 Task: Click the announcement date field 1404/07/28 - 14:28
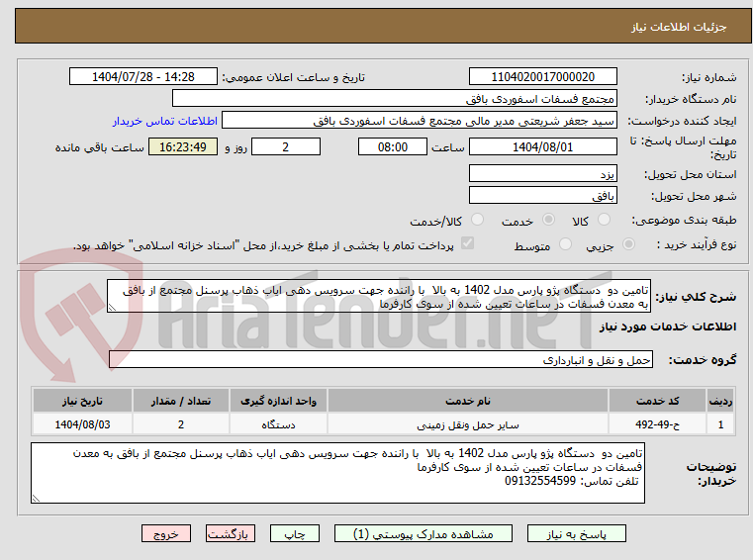tap(143, 77)
